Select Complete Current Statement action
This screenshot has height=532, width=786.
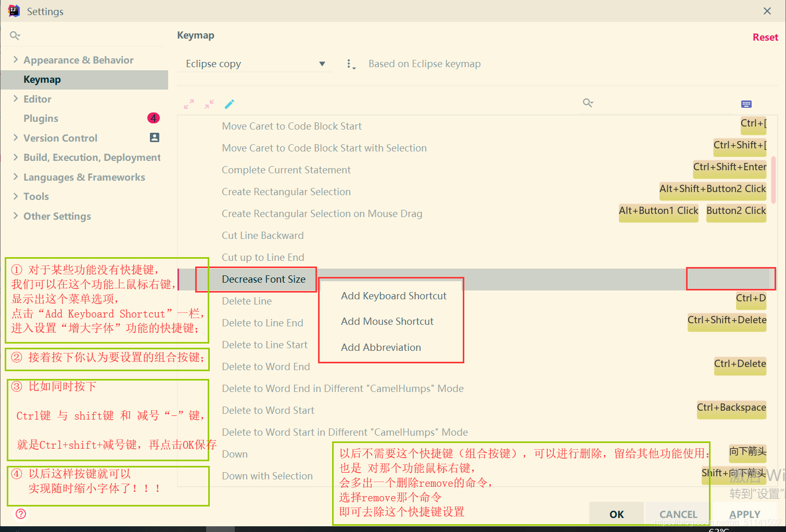click(286, 170)
